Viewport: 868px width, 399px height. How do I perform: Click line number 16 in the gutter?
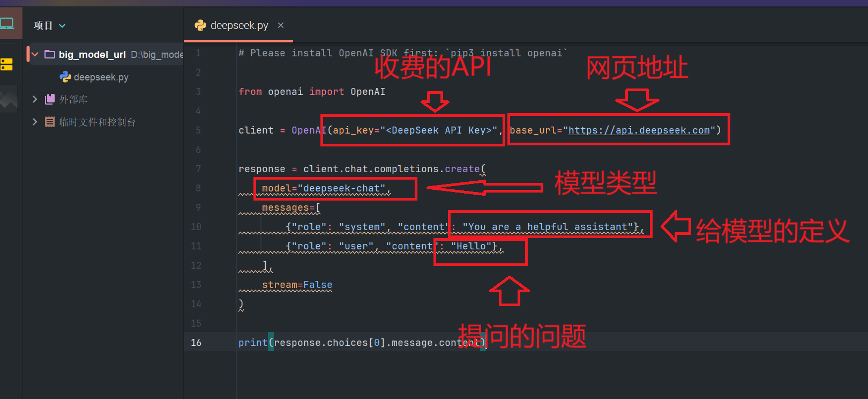[196, 342]
